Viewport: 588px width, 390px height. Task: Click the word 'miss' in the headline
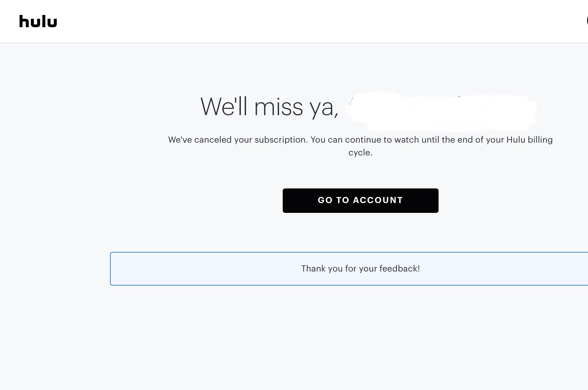[278, 107]
